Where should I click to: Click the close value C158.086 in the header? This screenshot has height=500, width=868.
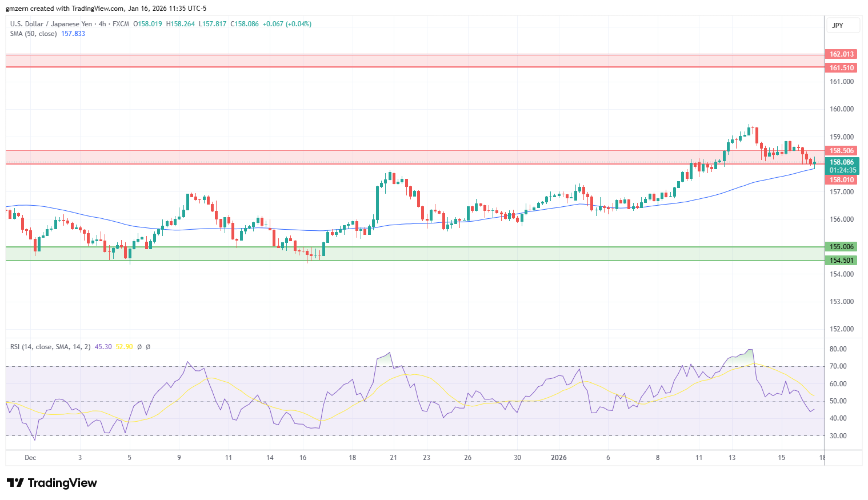(x=245, y=24)
